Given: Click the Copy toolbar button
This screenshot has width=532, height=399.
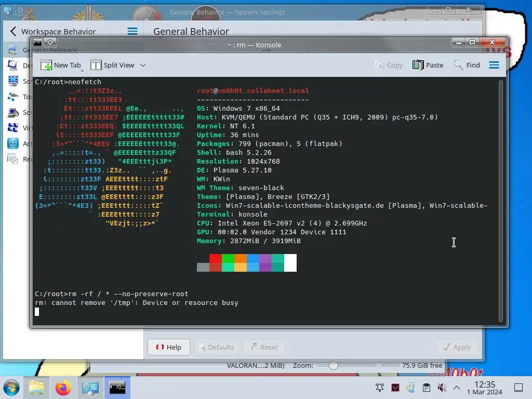Looking at the screenshot, I should point(389,65).
